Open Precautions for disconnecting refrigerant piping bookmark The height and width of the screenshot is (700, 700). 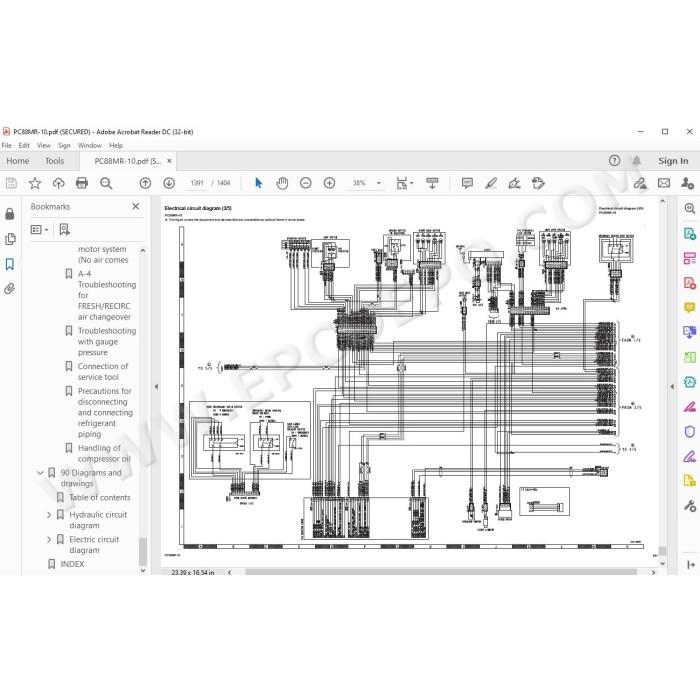(105, 412)
